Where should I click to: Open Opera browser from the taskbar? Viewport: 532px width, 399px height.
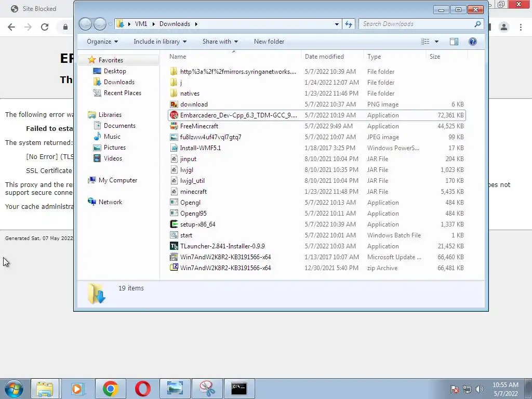(x=142, y=389)
